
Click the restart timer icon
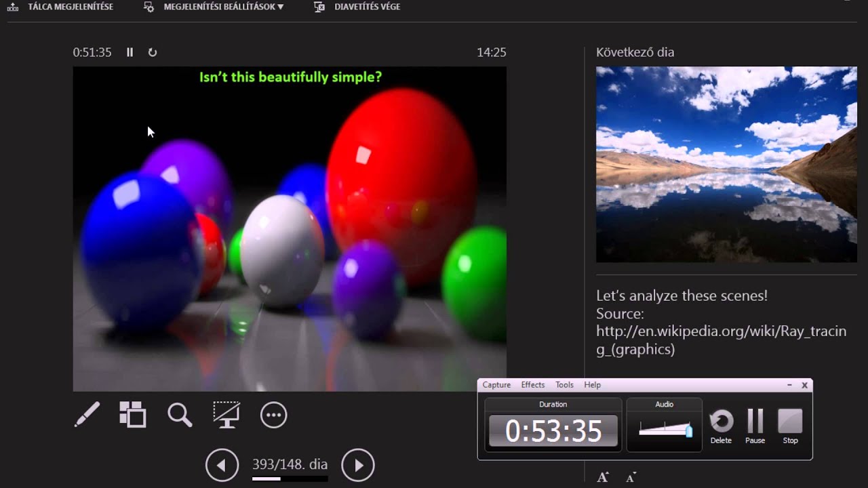[153, 52]
